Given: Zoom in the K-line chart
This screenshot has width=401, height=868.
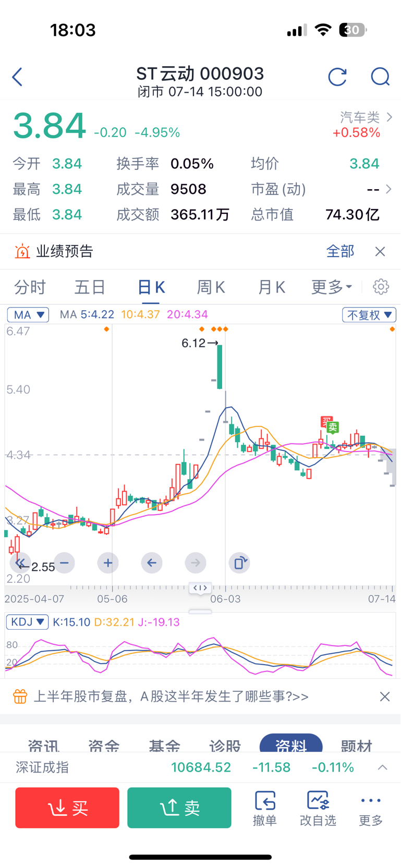Looking at the screenshot, I should [x=108, y=563].
